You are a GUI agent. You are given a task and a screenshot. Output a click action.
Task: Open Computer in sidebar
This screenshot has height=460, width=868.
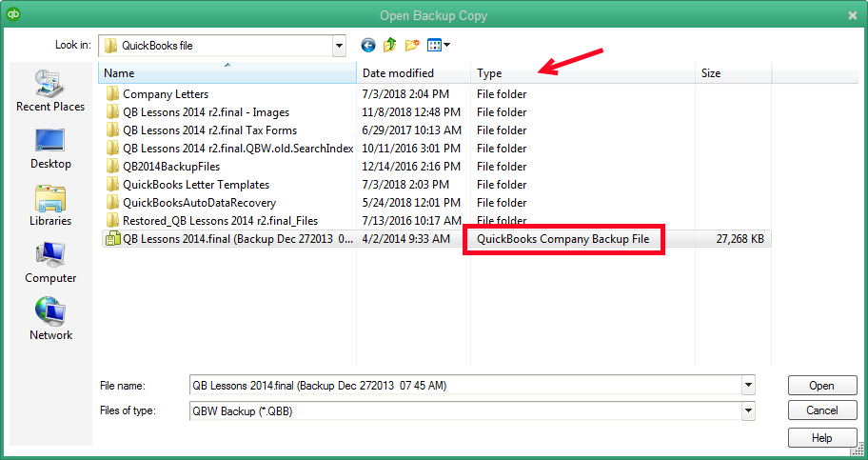(50, 263)
